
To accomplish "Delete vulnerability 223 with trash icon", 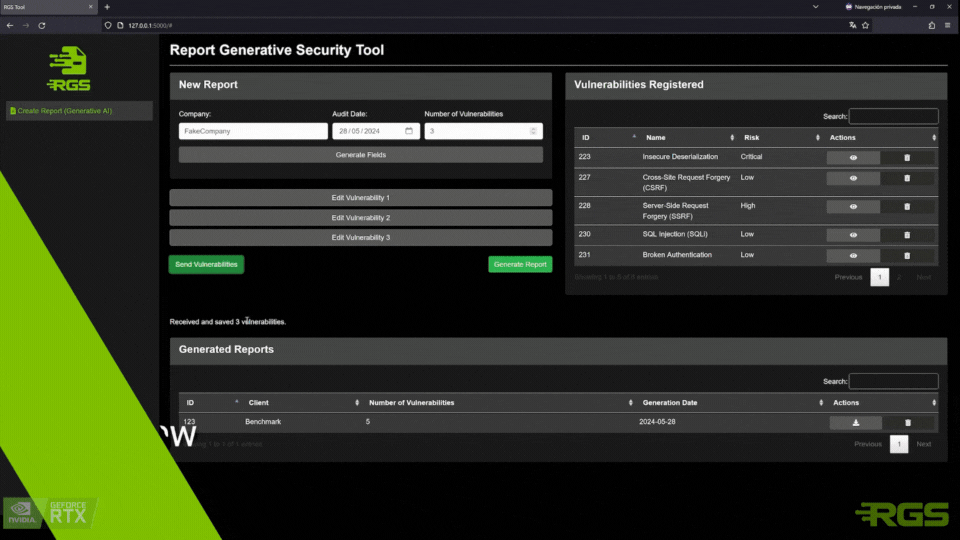I will click(907, 157).
